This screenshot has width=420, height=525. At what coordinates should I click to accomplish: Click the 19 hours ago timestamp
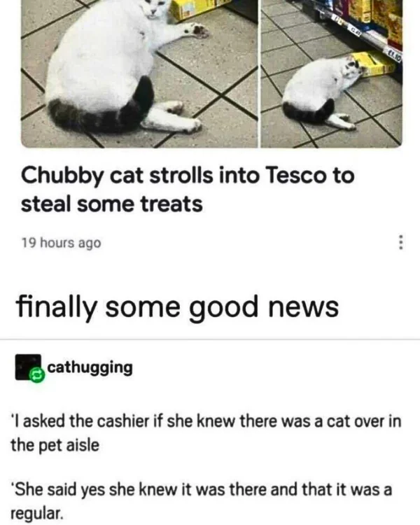pos(62,243)
